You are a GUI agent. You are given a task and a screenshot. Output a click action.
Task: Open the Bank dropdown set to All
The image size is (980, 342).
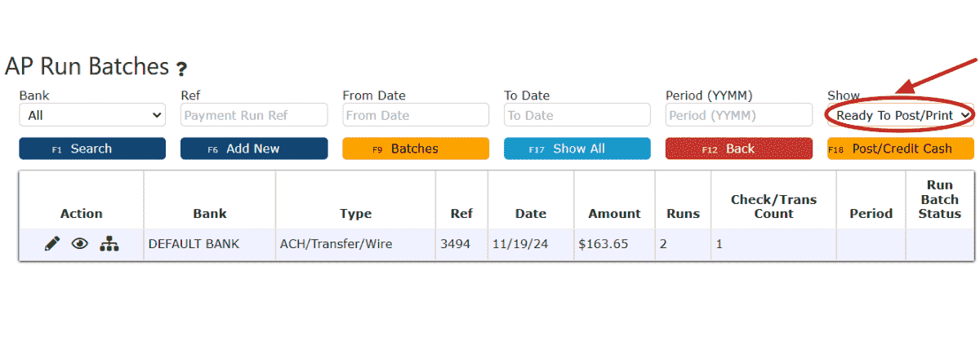click(x=92, y=115)
